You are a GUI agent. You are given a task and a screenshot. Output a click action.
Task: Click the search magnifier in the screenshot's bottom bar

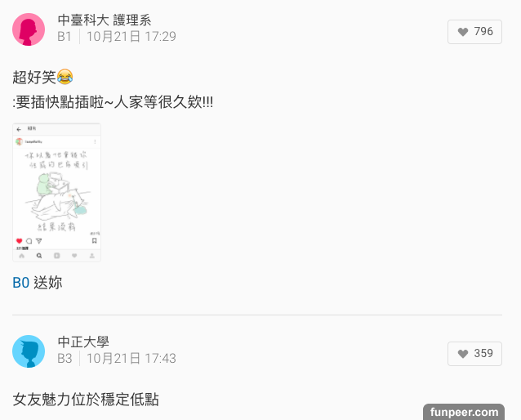pyautogui.click(x=39, y=256)
